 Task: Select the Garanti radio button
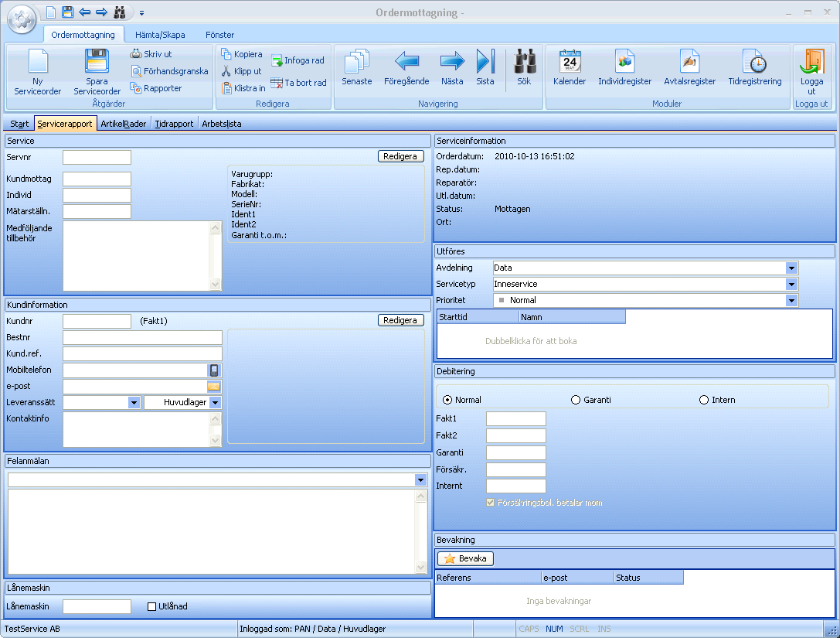(x=576, y=400)
